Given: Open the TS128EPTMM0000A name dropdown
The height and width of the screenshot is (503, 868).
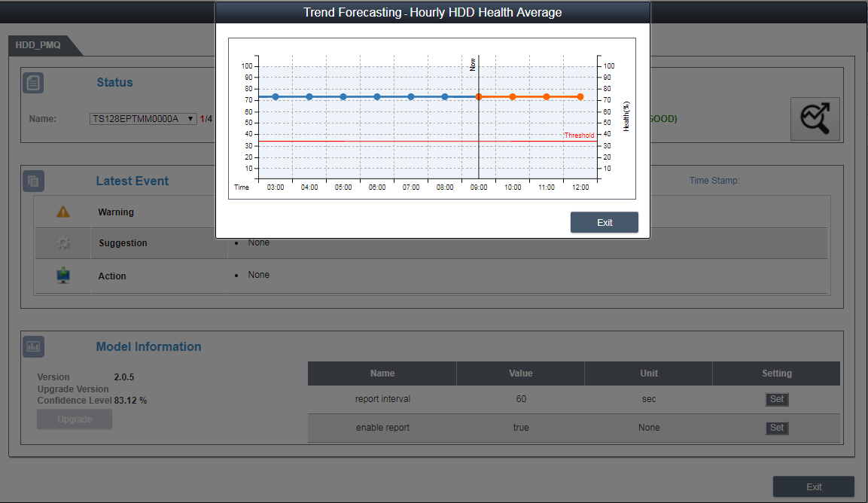Looking at the screenshot, I should coord(143,119).
